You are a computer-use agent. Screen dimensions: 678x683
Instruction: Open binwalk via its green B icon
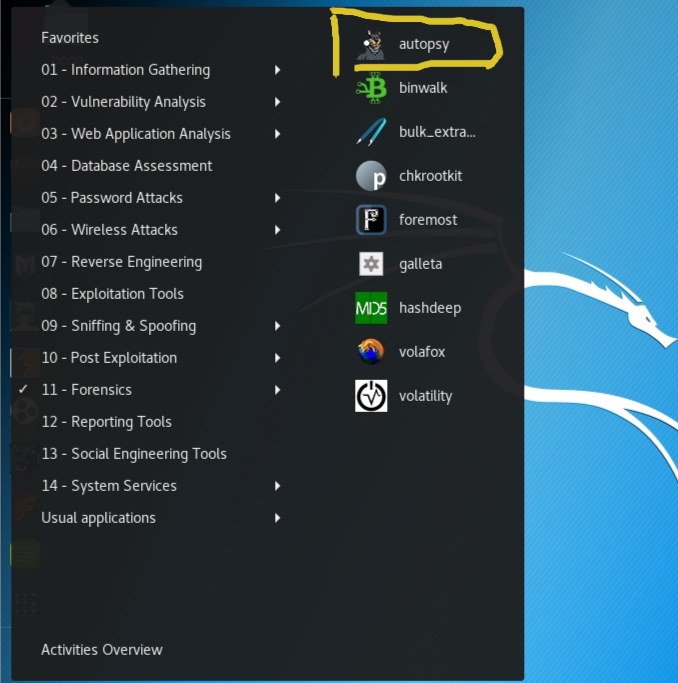pos(371,88)
